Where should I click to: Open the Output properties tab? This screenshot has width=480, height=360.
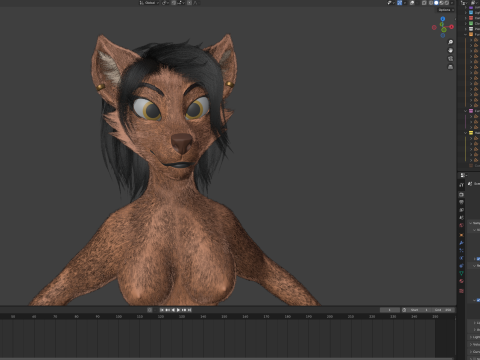click(x=461, y=202)
